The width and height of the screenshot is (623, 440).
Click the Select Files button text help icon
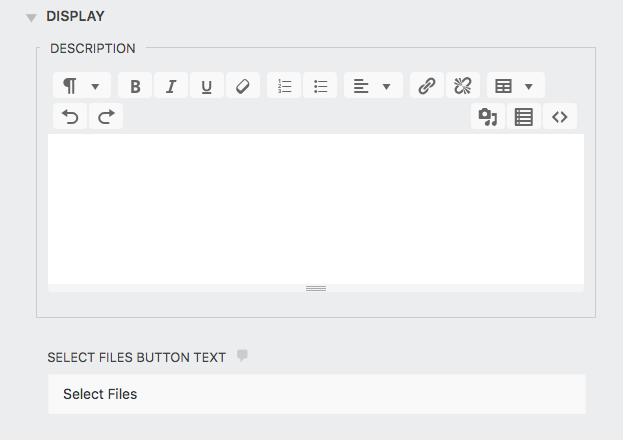click(242, 355)
